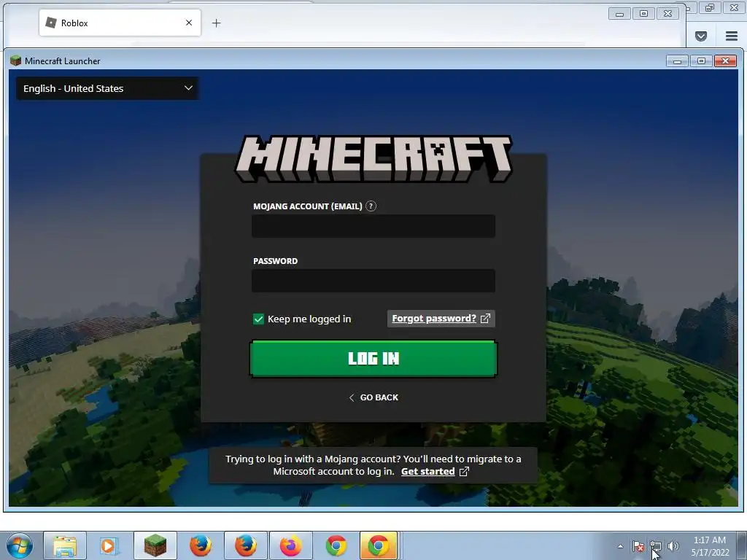Click the volume speaker tray icon
The image size is (747, 560).
click(673, 546)
